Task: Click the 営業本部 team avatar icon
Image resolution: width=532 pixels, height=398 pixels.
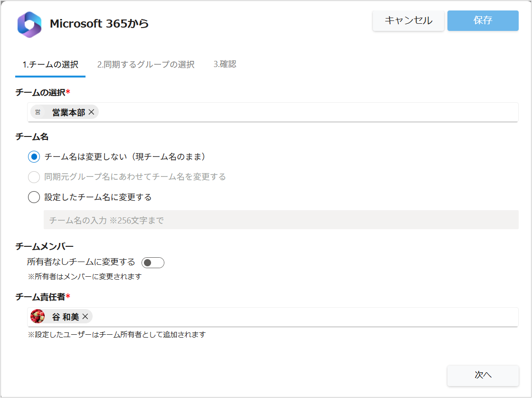Action: [x=38, y=112]
